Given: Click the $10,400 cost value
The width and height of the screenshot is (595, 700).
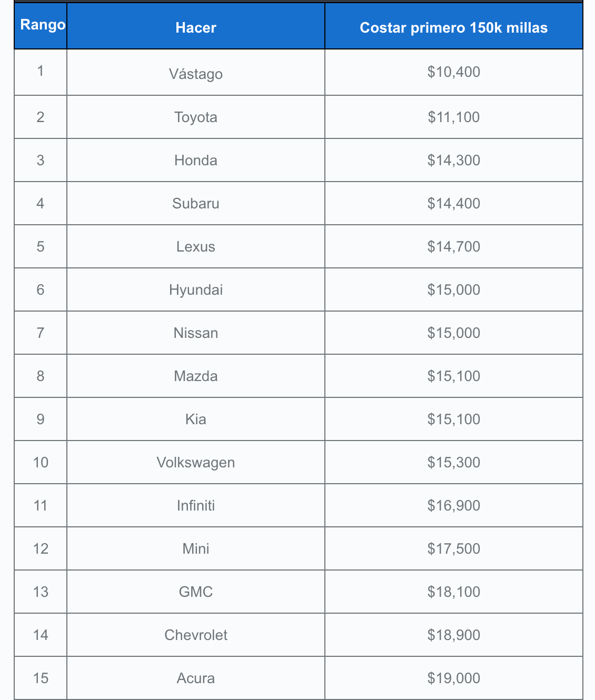Looking at the screenshot, I should pyautogui.click(x=453, y=72).
